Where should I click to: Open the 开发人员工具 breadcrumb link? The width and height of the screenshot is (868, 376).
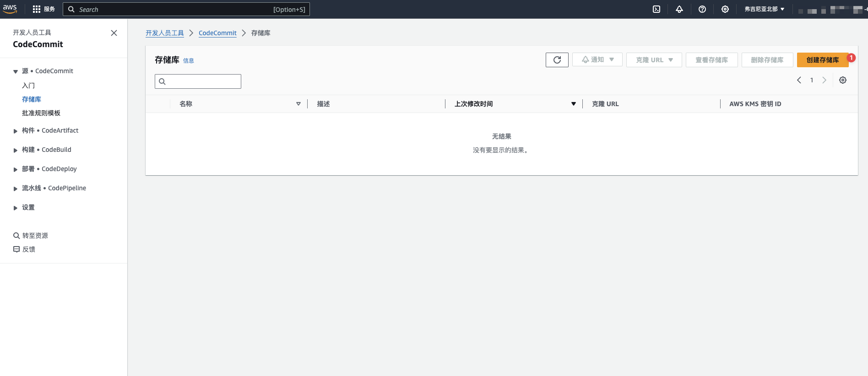165,33
